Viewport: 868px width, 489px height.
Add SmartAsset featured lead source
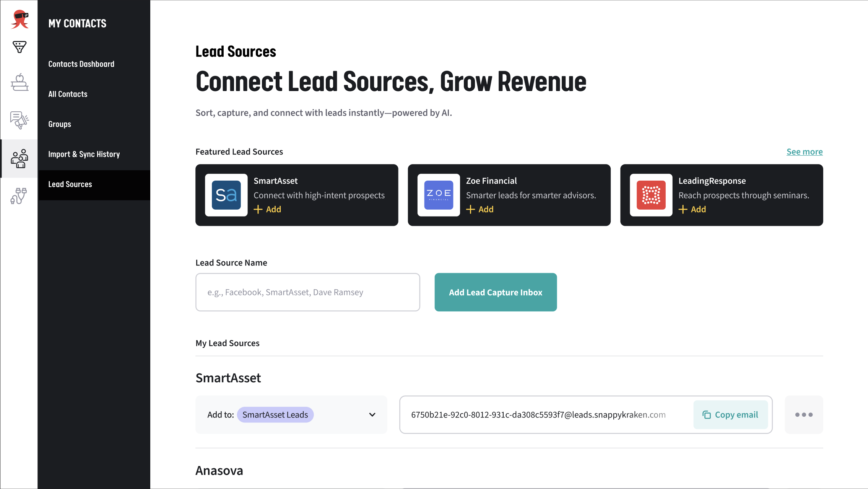pos(268,209)
